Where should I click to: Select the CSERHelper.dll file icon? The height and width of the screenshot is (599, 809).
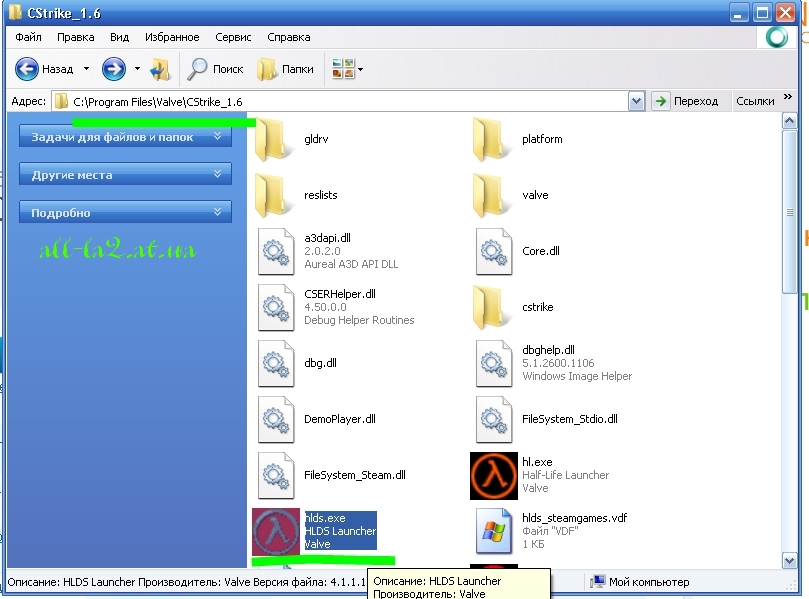[276, 307]
